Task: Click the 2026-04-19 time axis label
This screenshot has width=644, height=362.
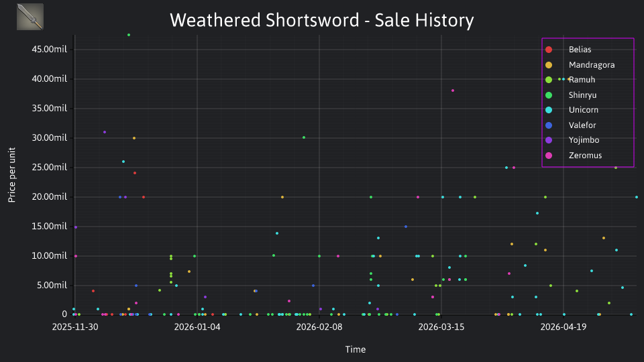Action: click(563, 327)
